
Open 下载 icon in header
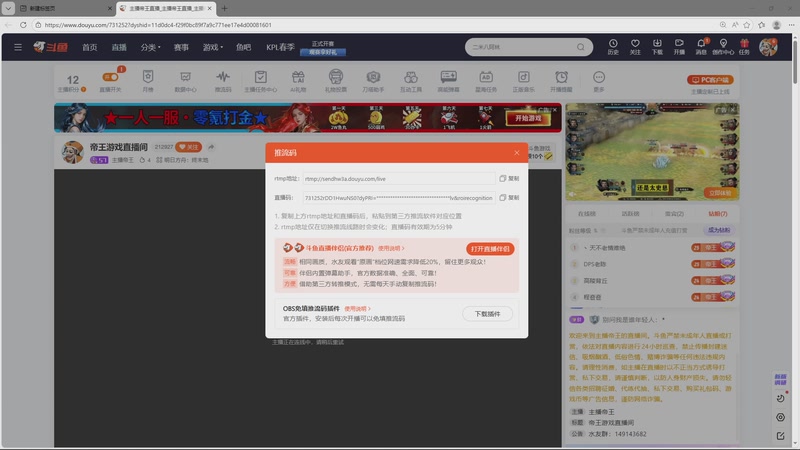[x=657, y=47]
